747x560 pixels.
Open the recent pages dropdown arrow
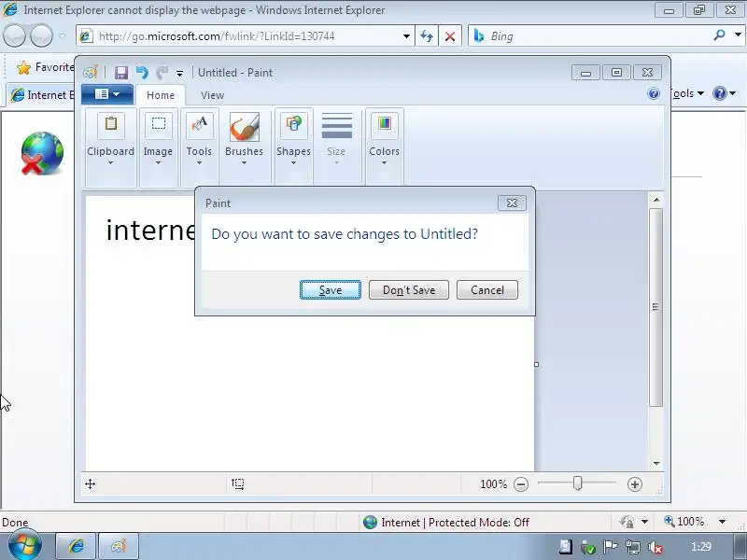click(63, 35)
